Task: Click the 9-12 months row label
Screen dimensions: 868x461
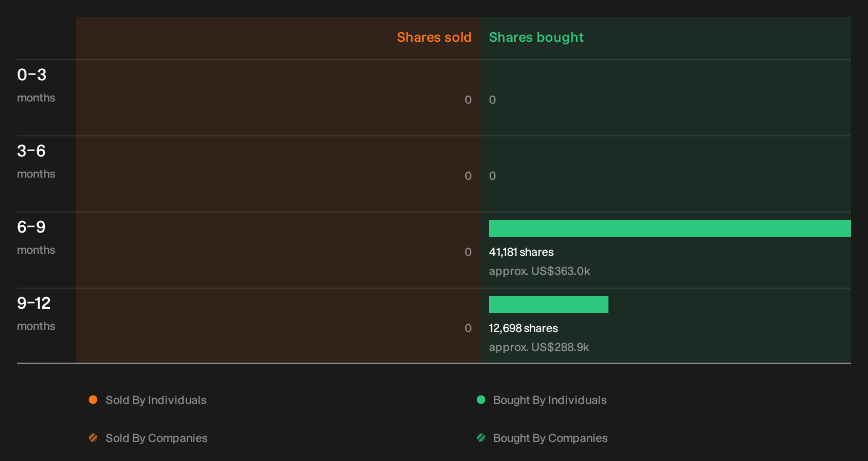Action: pos(36,314)
